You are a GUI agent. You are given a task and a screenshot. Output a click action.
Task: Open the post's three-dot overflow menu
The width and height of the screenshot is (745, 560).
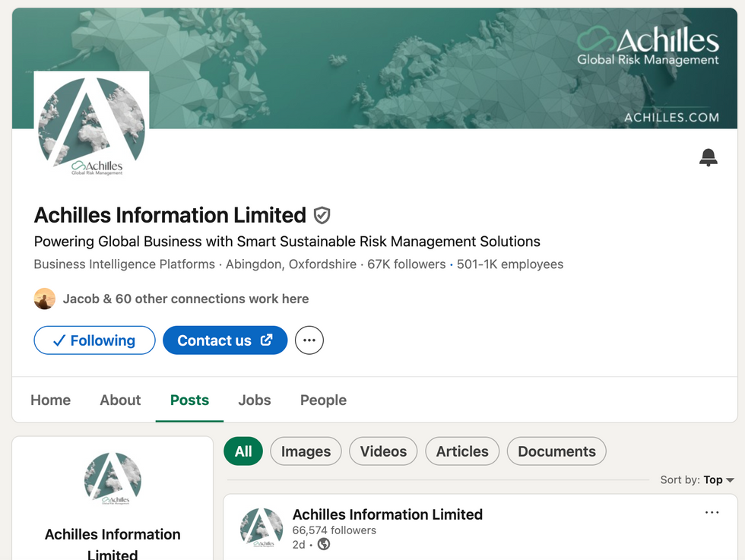712,513
